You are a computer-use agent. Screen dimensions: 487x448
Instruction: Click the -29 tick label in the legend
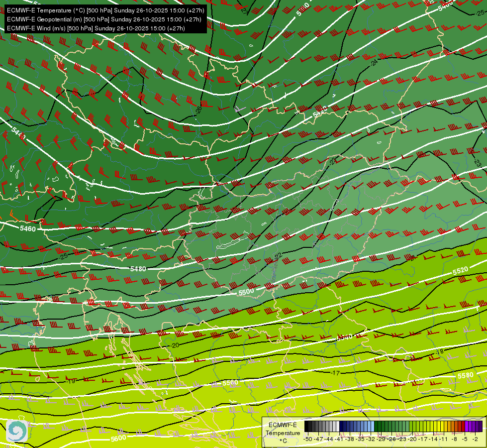click(381, 439)
